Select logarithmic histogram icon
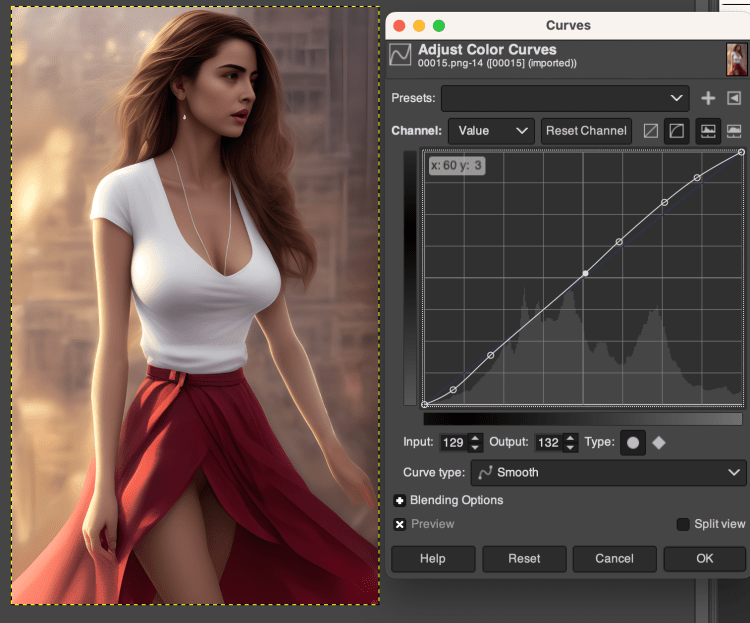The height and width of the screenshot is (623, 750). click(734, 131)
